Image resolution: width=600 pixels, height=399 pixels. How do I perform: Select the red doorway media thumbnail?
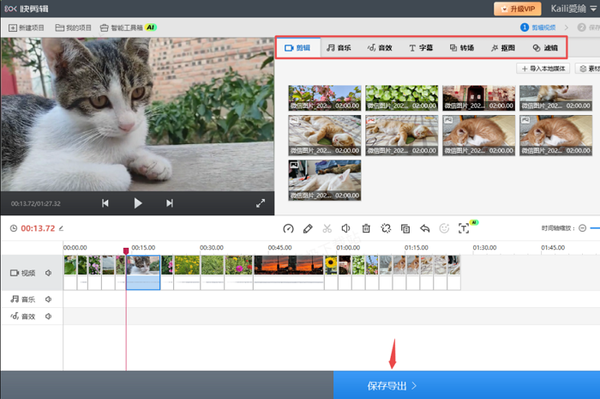[x=479, y=98]
